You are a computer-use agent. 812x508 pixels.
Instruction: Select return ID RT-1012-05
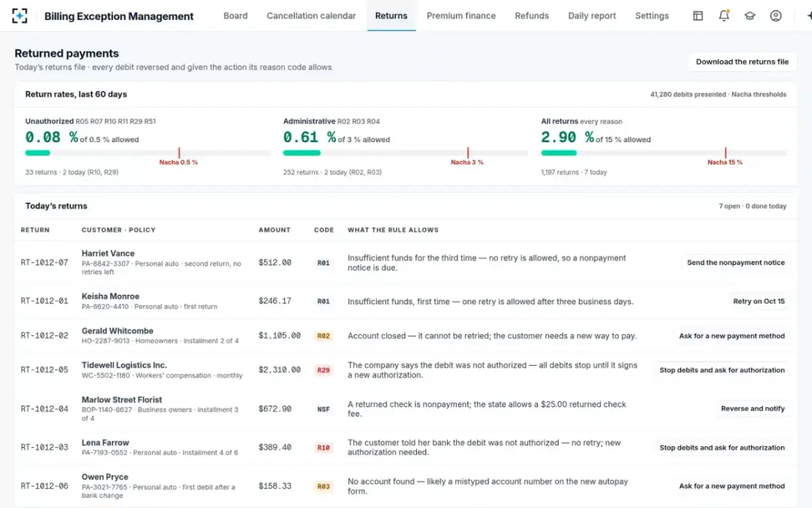click(45, 371)
